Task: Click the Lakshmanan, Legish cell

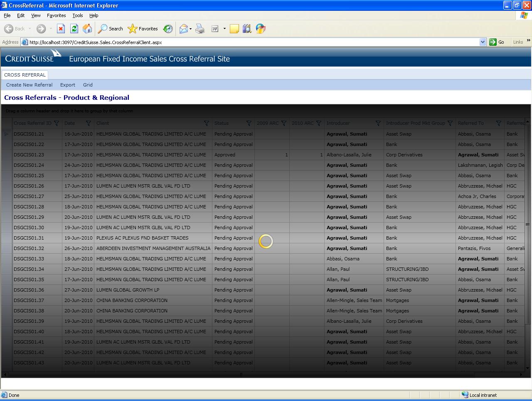Action: pos(480,165)
